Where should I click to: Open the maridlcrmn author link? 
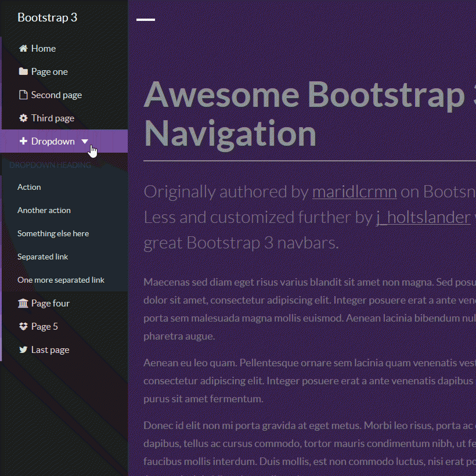354,192
